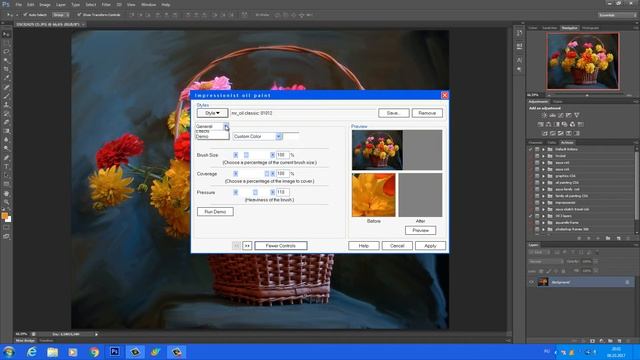Select the Zoom tool
This screenshot has width=640, height=360.
click(x=6, y=202)
